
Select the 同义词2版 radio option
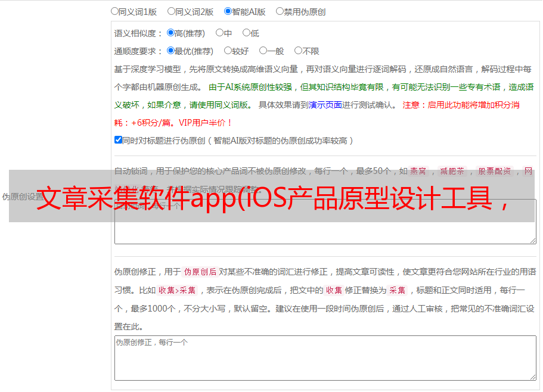pyautogui.click(x=171, y=11)
